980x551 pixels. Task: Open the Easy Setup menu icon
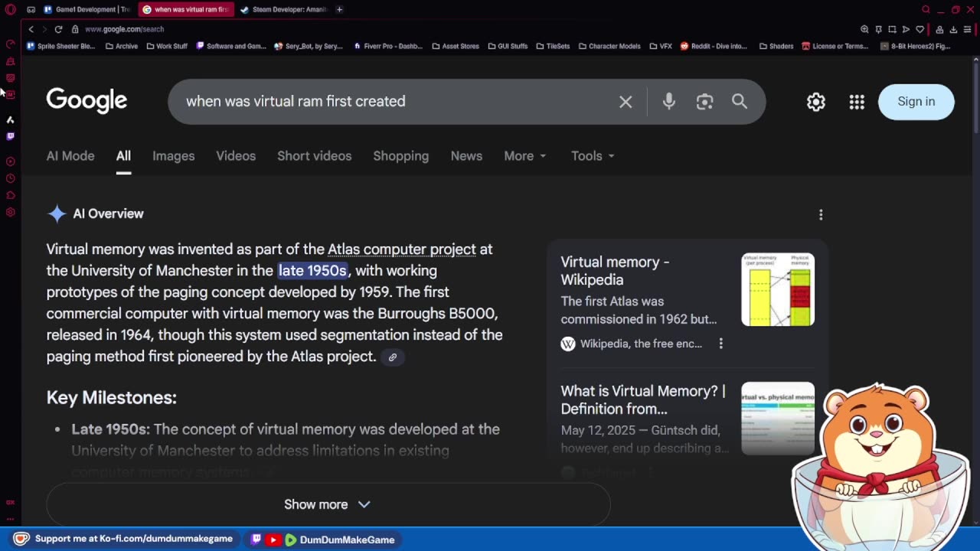(968, 29)
